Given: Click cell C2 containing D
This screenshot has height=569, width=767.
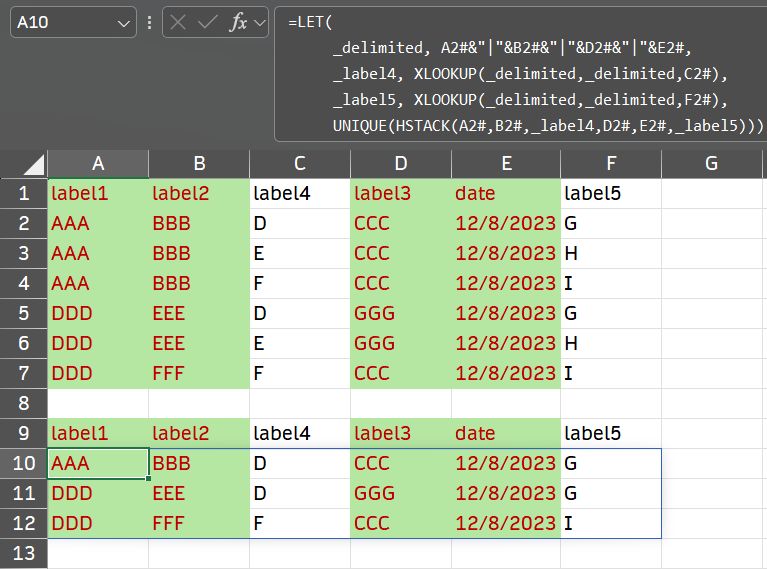Looking at the screenshot, I should 300,224.
